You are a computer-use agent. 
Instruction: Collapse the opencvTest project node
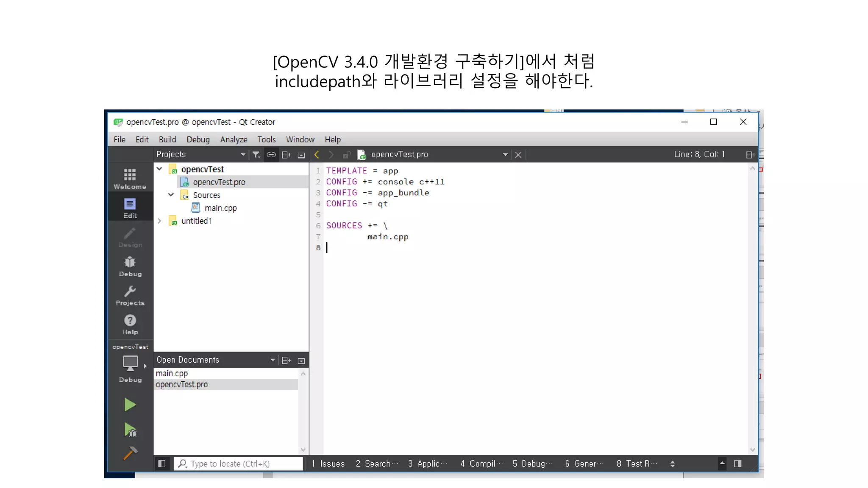pos(159,169)
